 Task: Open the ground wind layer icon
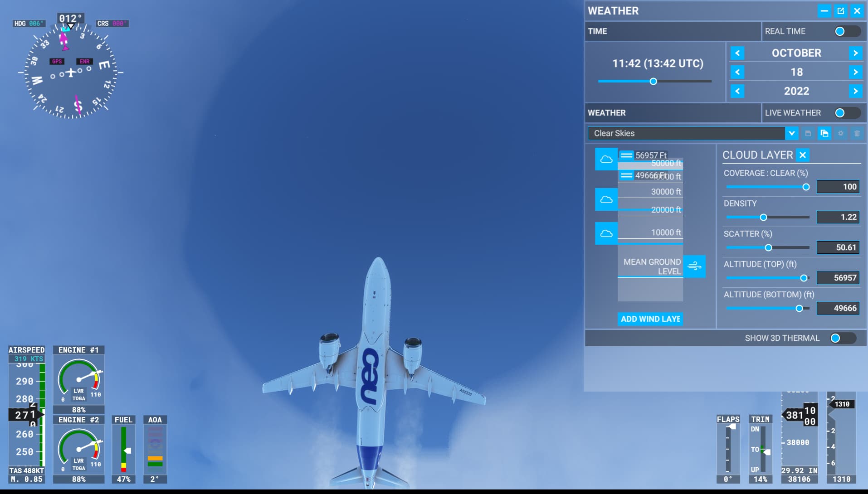[x=694, y=266]
